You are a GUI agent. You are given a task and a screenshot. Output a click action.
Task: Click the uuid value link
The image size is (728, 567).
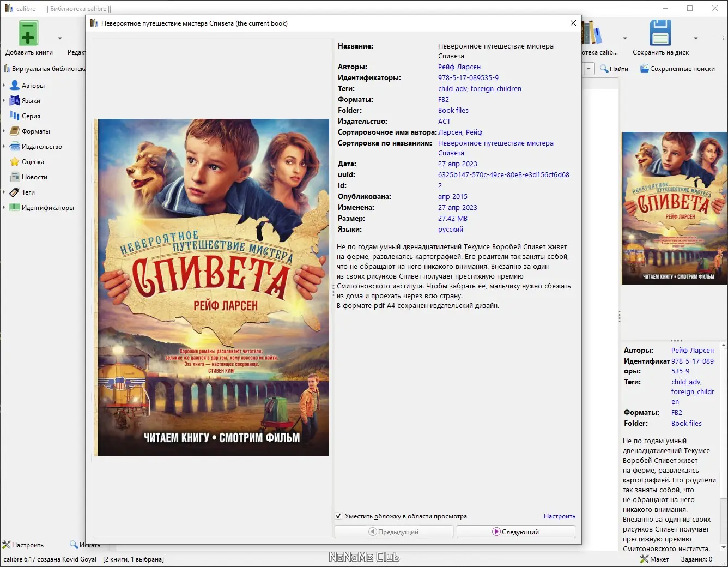click(503, 174)
